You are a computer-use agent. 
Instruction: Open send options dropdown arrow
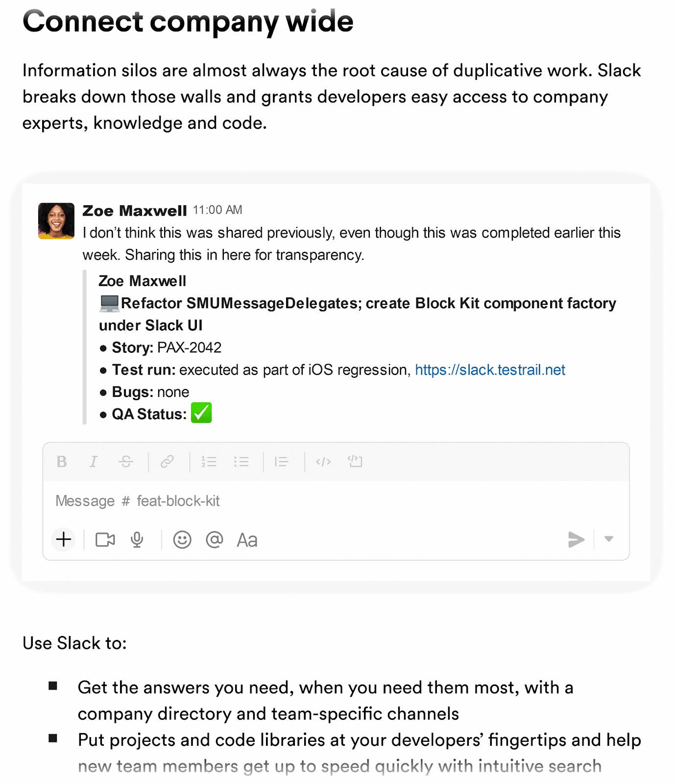(x=609, y=539)
